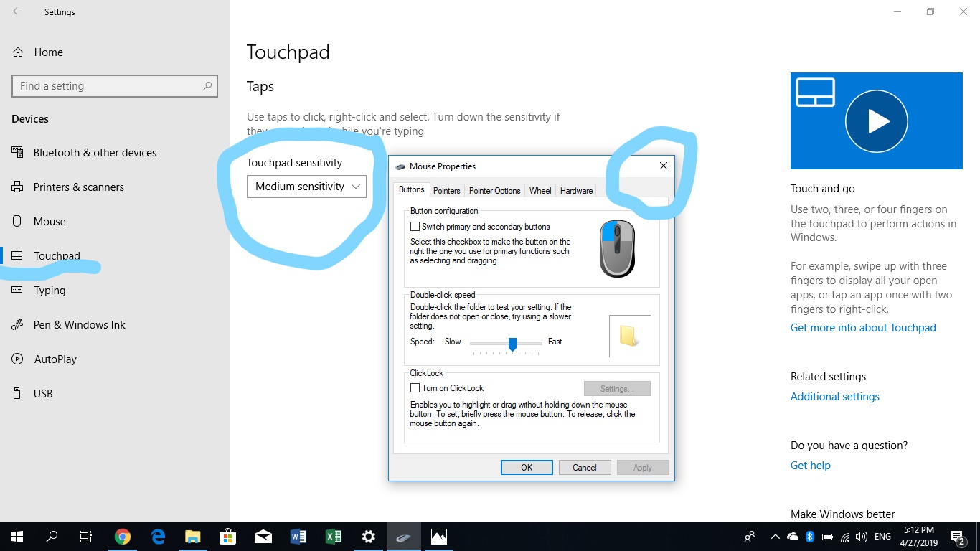
Task: Open Get more info about Touchpad
Action: [863, 327]
